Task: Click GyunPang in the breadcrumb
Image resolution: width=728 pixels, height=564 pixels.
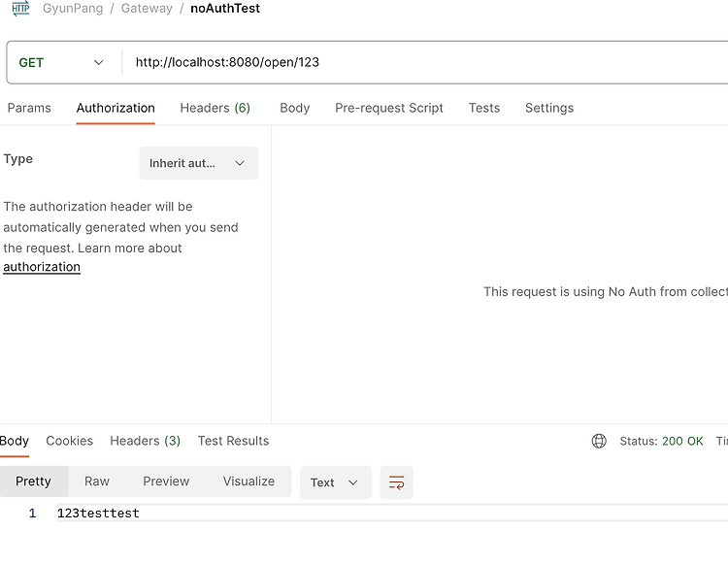Action: coord(73,9)
